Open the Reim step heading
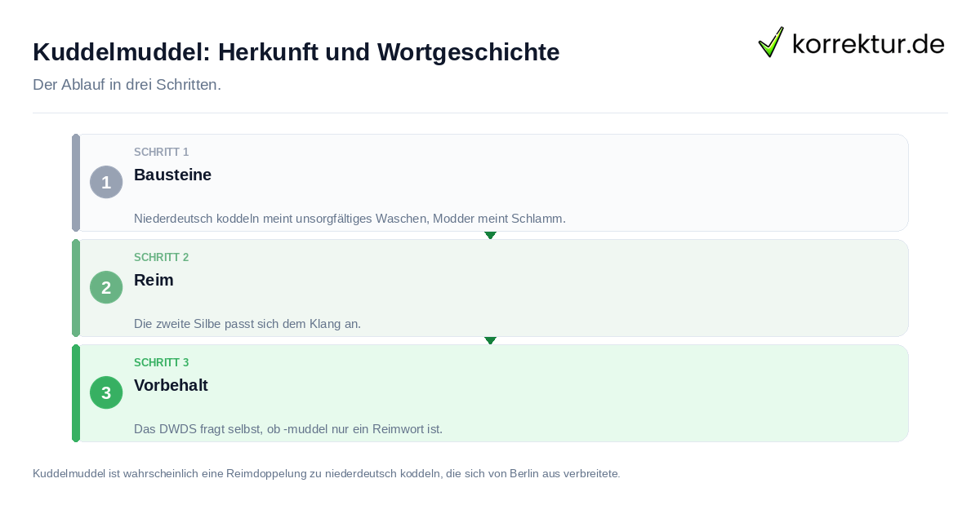This screenshot has width=980, height=514. 154,280
